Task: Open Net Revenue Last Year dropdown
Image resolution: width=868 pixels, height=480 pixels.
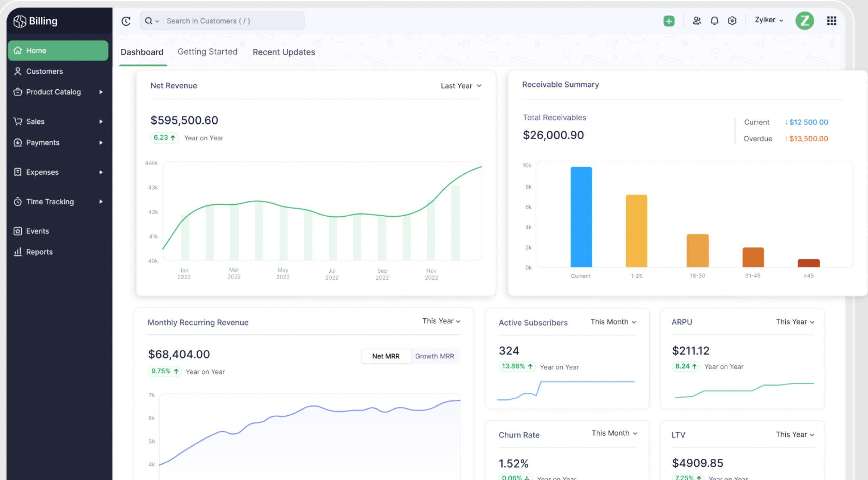Action: coord(461,86)
